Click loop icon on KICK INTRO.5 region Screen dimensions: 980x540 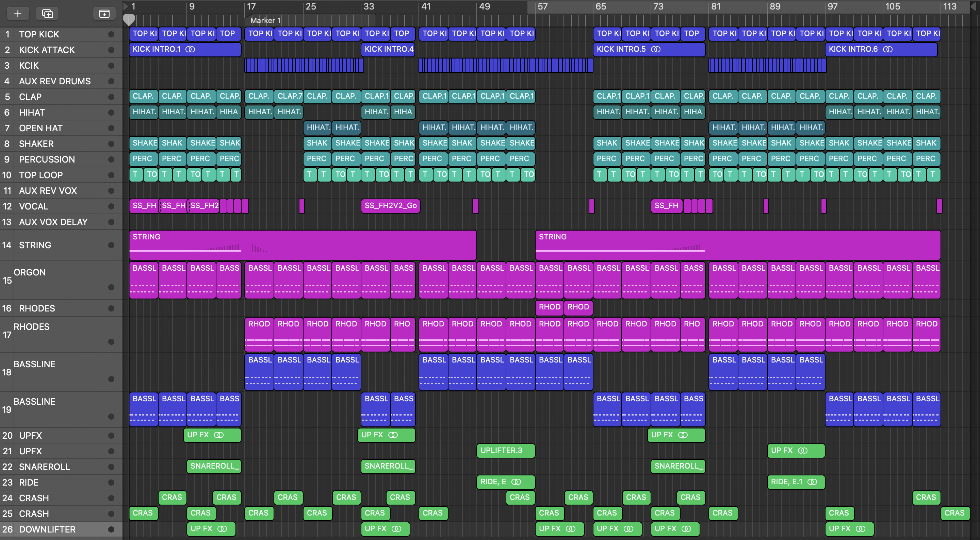(655, 49)
